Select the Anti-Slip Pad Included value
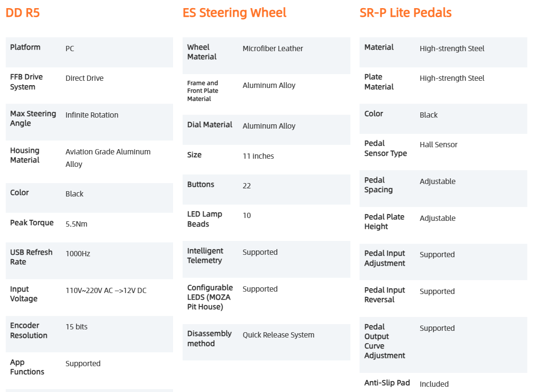Viewport: 534px width, 392px height. [434, 384]
